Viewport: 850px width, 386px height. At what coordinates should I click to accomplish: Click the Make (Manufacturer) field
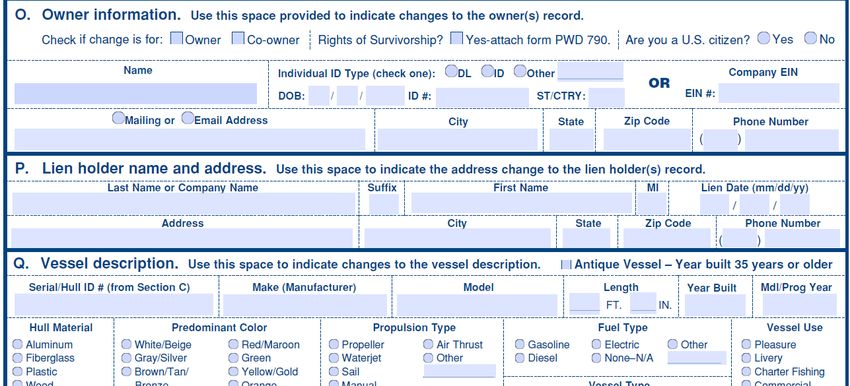click(305, 305)
